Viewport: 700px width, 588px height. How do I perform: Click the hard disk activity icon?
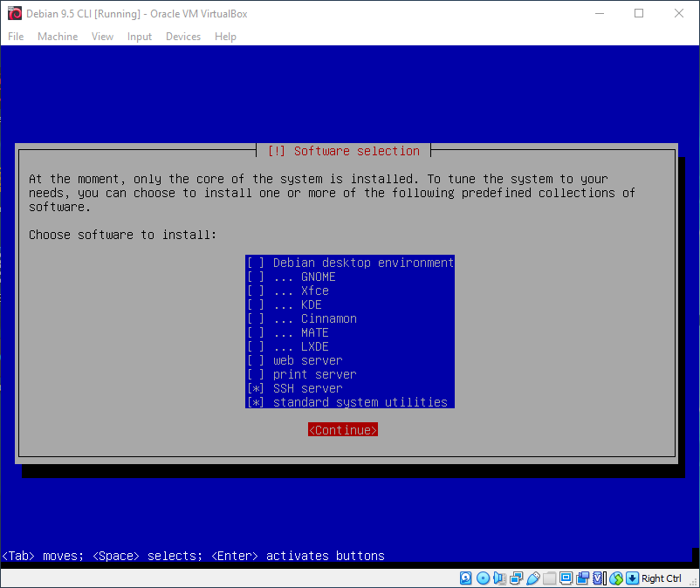(465, 578)
